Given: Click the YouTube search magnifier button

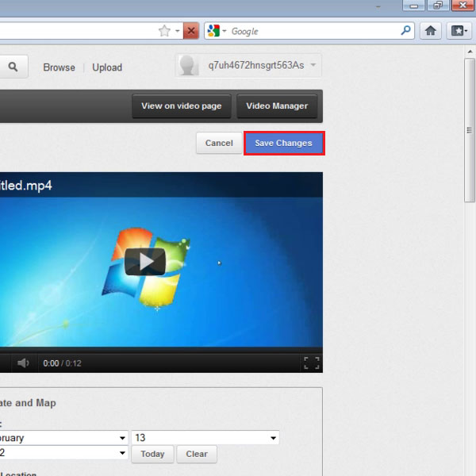Looking at the screenshot, I should [13, 67].
